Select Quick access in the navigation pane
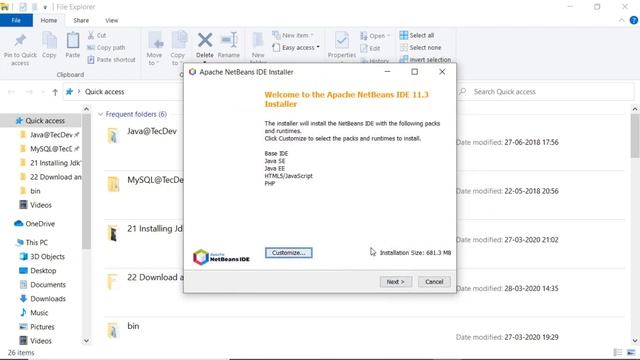 [40, 121]
